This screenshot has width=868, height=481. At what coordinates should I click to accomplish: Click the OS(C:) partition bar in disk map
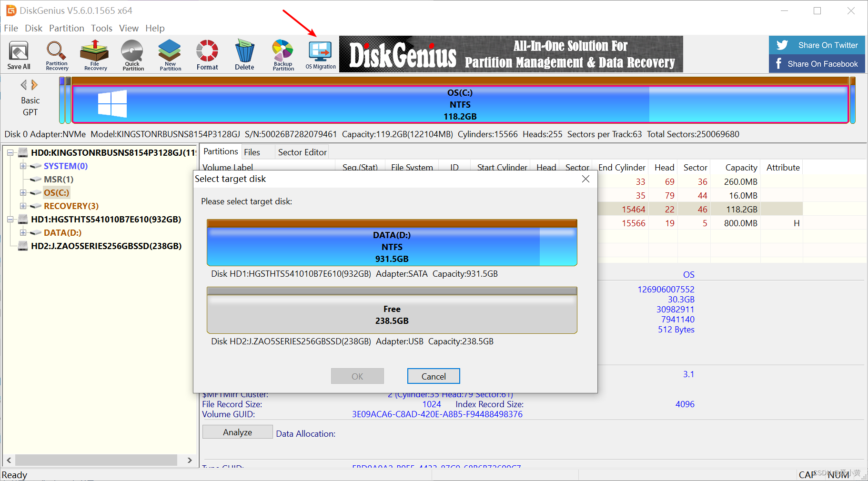[x=460, y=104]
